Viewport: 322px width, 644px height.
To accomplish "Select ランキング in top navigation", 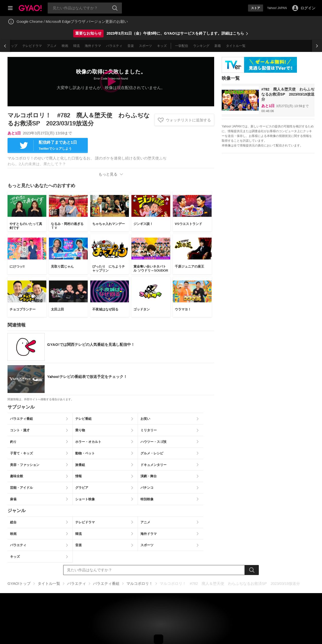I will (201, 46).
